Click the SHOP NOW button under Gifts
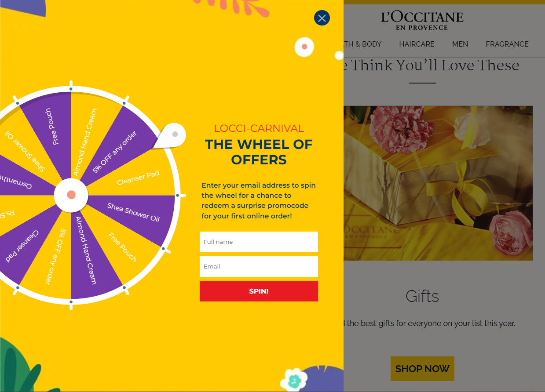This screenshot has height=392, width=545. pyautogui.click(x=422, y=369)
